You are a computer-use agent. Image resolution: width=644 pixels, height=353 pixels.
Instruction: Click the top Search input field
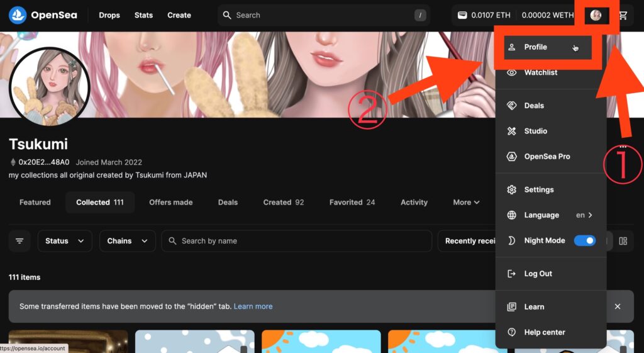click(324, 15)
